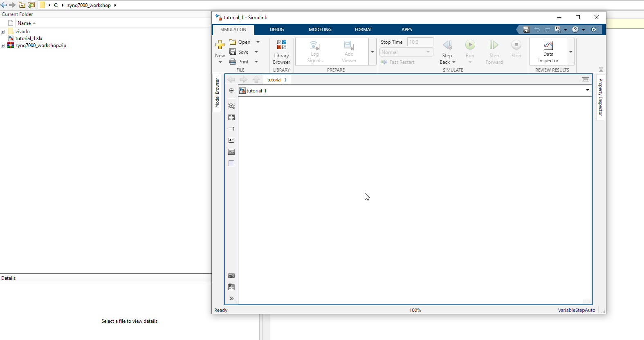Screen dimensions: 644x340
Task: Click the Step Back icon
Action: pyautogui.click(x=447, y=45)
